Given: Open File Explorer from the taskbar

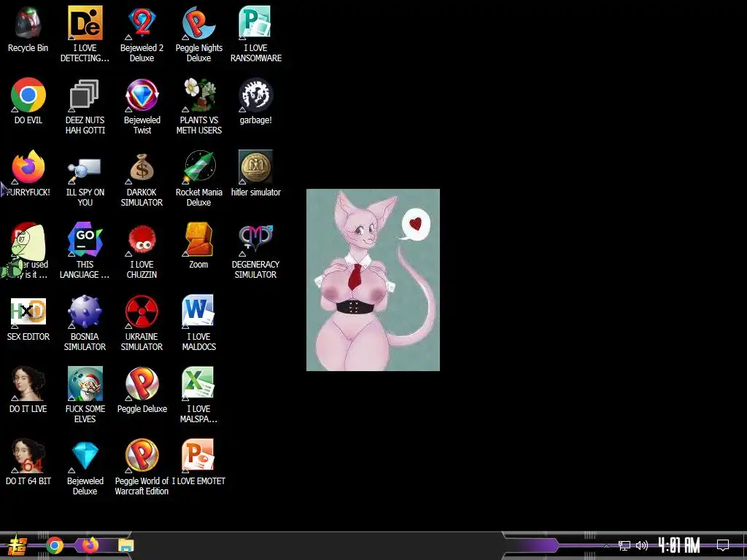Looking at the screenshot, I should (125, 545).
